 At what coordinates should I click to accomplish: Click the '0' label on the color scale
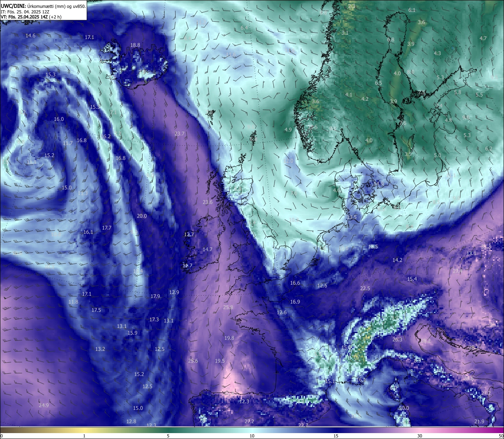1,436
